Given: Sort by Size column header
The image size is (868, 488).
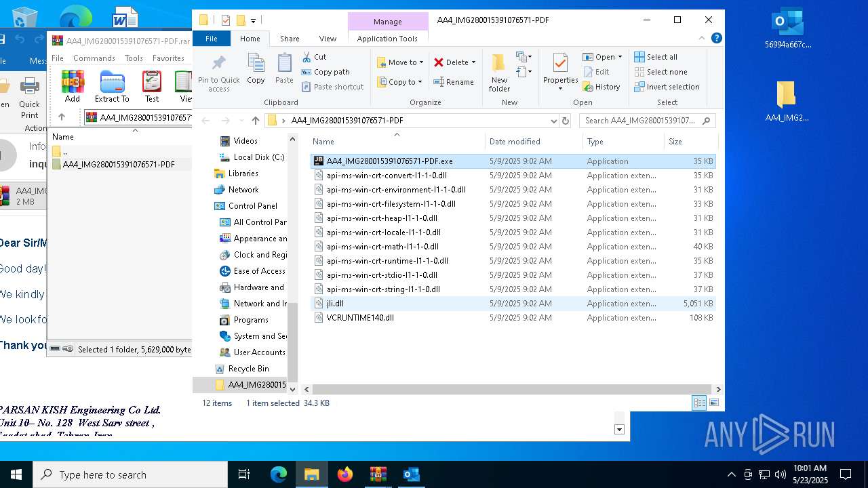Looking at the screenshot, I should point(690,142).
